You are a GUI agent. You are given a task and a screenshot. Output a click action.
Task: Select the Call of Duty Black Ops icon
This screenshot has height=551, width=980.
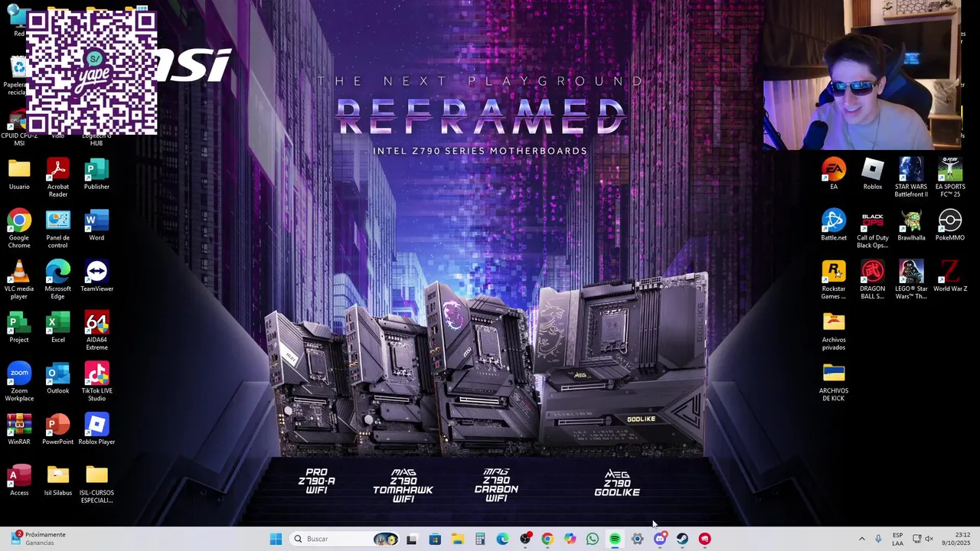[x=873, y=229]
